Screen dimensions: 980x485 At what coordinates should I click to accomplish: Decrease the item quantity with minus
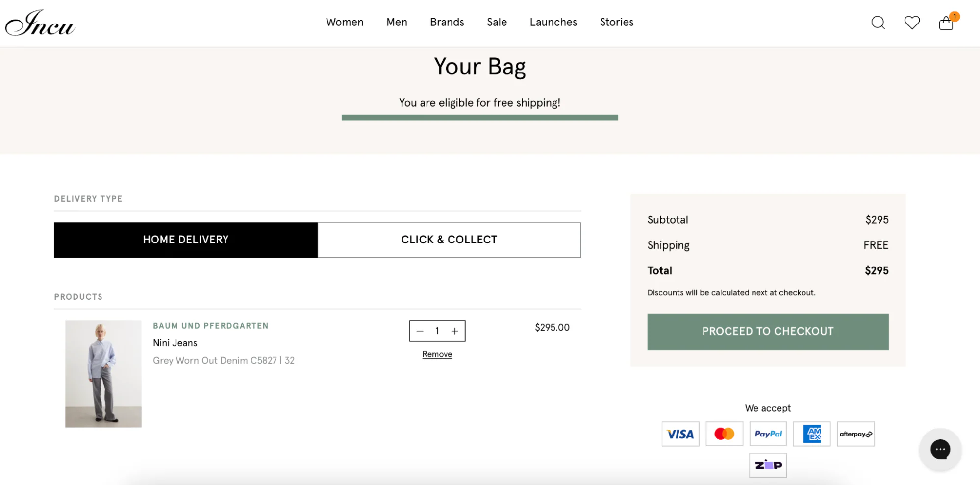pos(420,331)
